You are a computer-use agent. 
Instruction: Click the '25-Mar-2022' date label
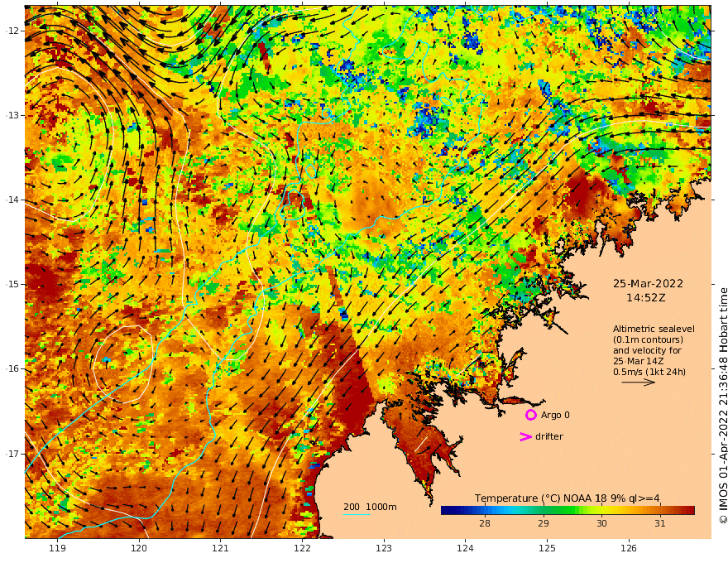pyautogui.click(x=648, y=283)
